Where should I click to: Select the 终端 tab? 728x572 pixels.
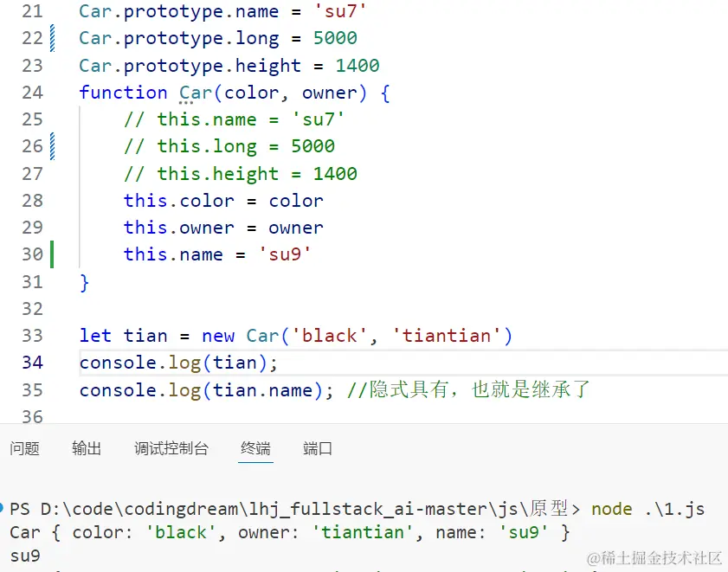[x=255, y=448]
